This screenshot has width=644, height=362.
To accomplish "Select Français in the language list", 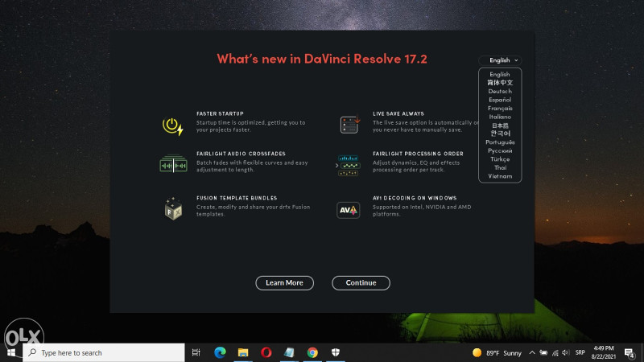I will pos(500,109).
